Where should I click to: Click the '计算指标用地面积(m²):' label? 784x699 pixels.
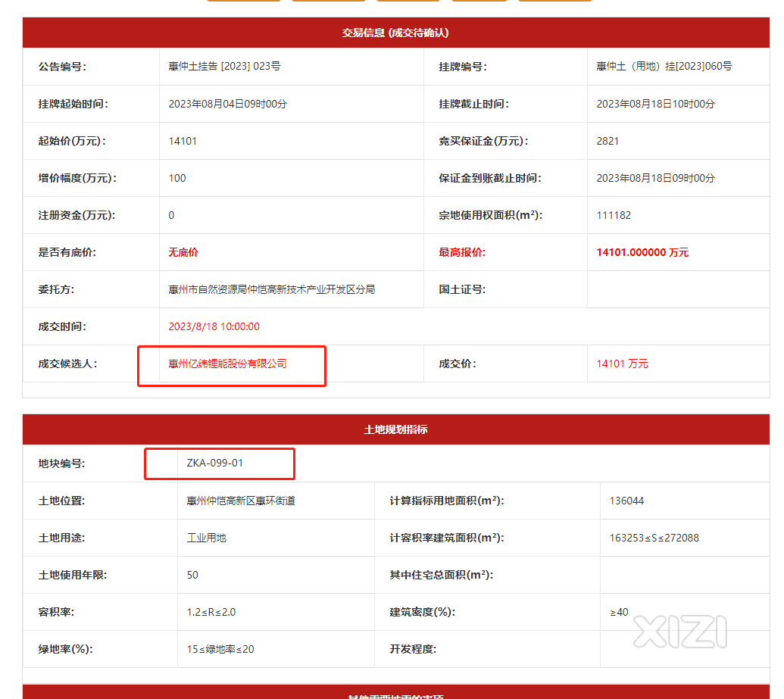click(x=447, y=501)
